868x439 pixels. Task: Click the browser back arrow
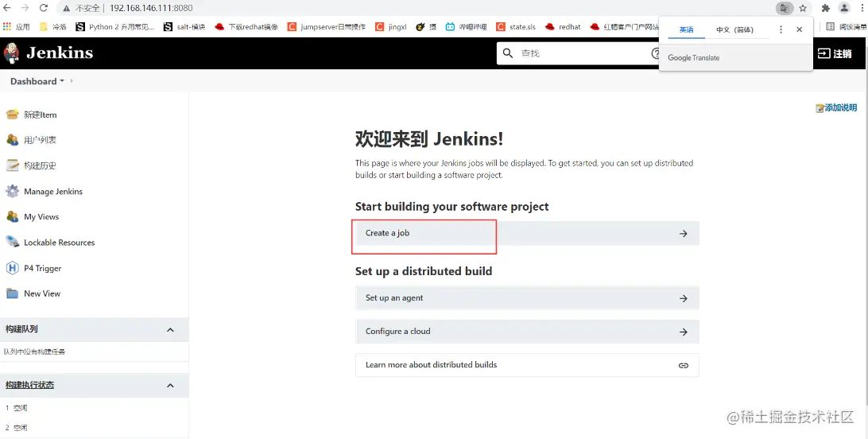tap(7, 8)
